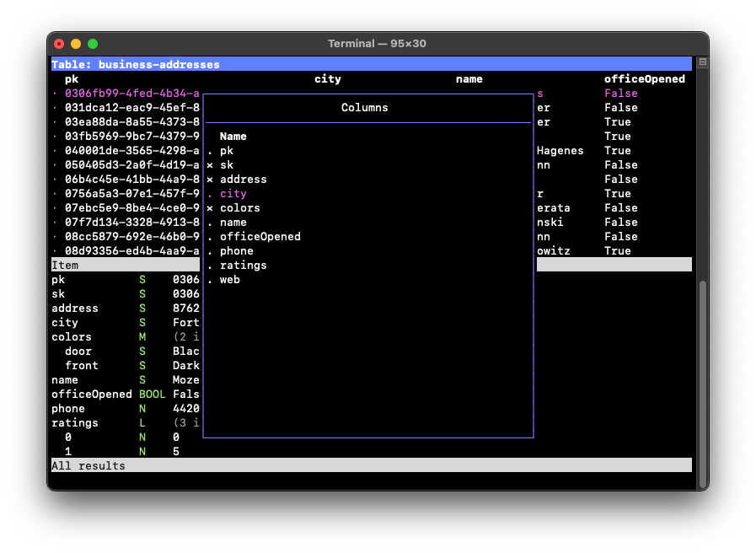Expand the colors map attribute
This screenshot has width=756, height=553.
[x=72, y=337]
